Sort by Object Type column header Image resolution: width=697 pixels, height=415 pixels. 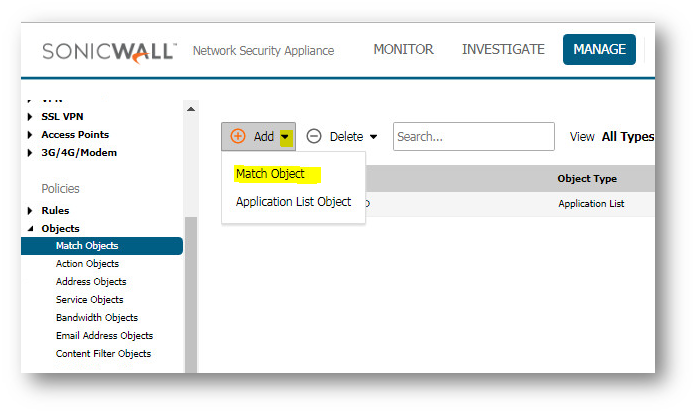pos(587,179)
